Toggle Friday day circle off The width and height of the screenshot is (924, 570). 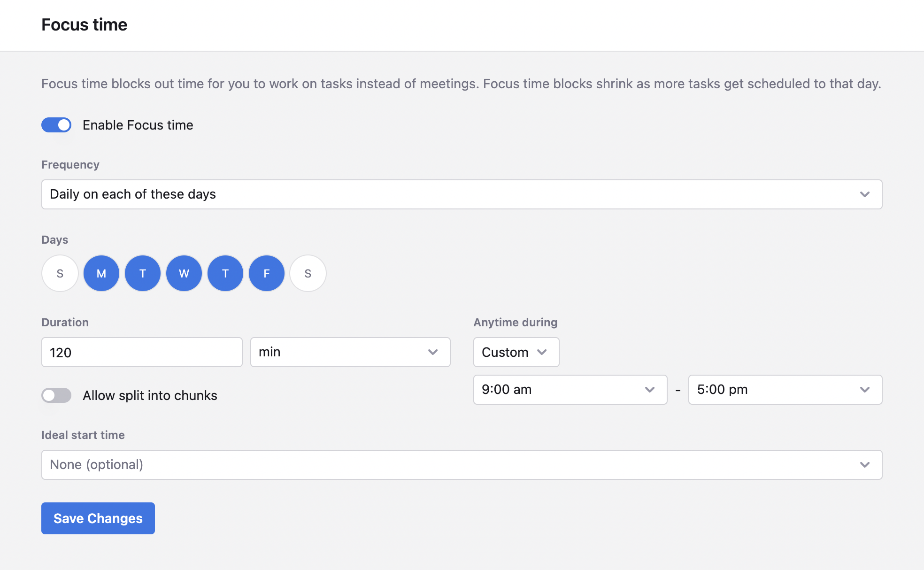tap(267, 273)
